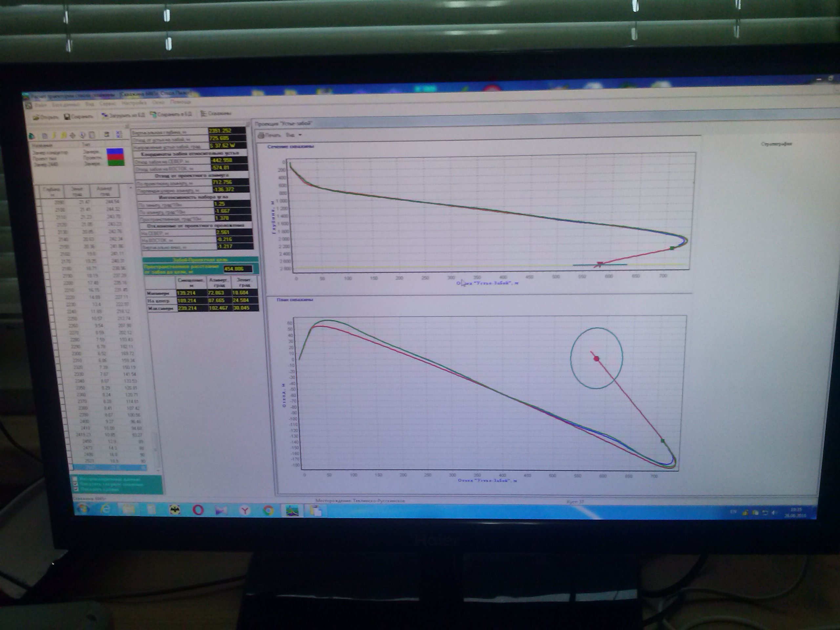Click the Сохранить floppy disk icon
The image size is (840, 630).
click(x=67, y=116)
